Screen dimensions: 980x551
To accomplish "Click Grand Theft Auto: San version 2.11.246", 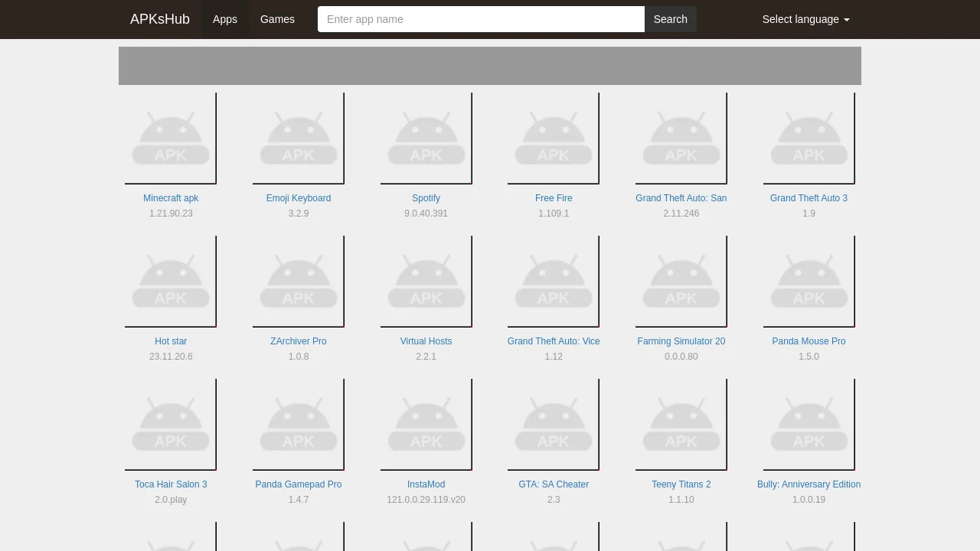I will [681, 214].
